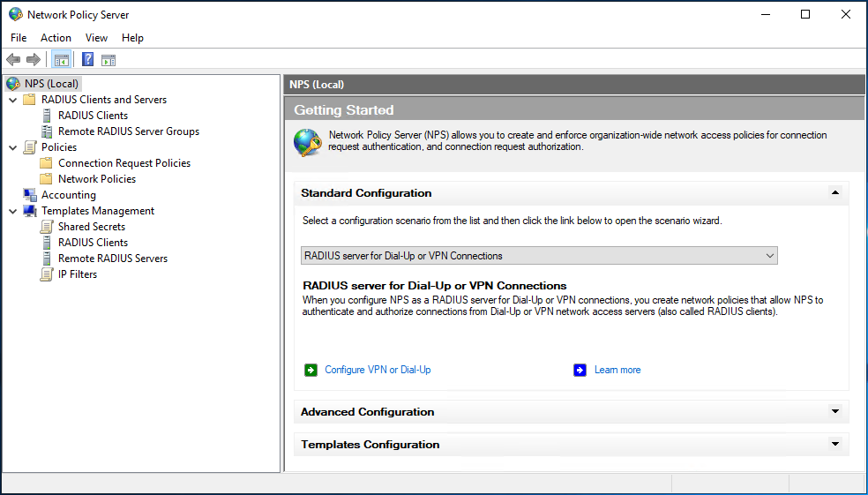Click the Accounting node icon
Image resolution: width=868 pixels, height=495 pixels.
pyautogui.click(x=30, y=195)
